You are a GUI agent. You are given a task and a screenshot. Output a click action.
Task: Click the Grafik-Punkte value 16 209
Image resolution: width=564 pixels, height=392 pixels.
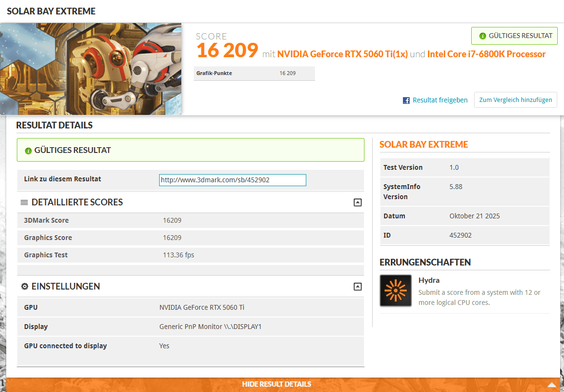(x=288, y=73)
